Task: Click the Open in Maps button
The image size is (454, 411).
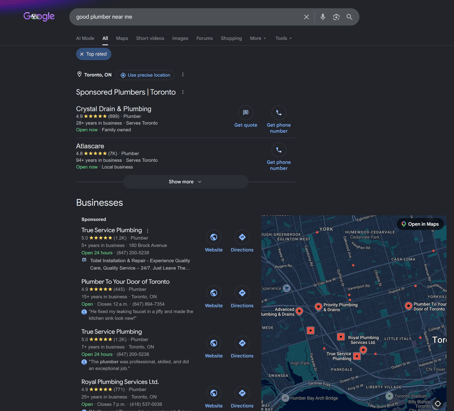Action: 420,224
